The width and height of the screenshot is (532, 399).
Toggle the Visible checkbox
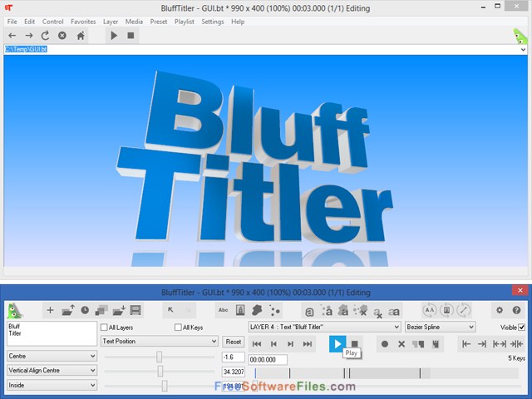[x=522, y=328]
